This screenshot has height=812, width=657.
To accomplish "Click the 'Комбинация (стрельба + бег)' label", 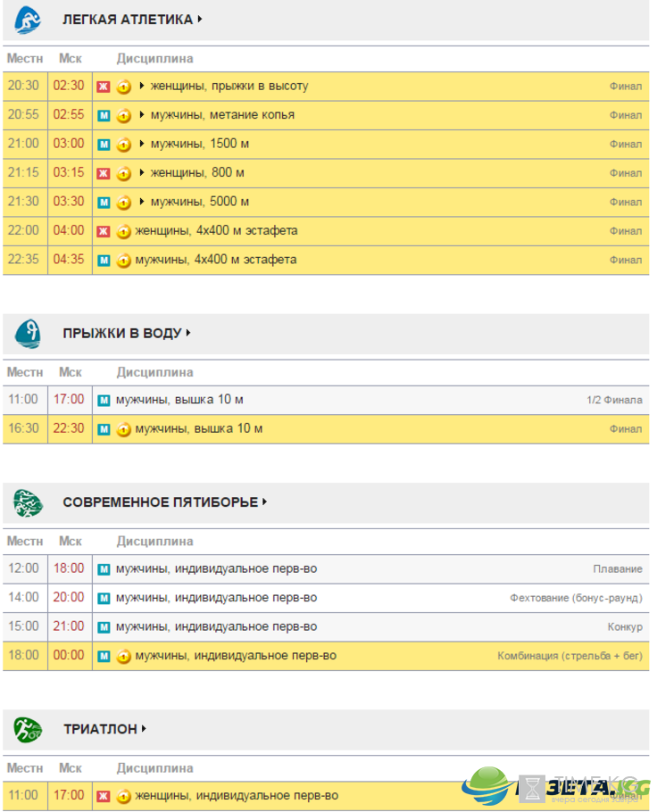I will click(x=570, y=656).
